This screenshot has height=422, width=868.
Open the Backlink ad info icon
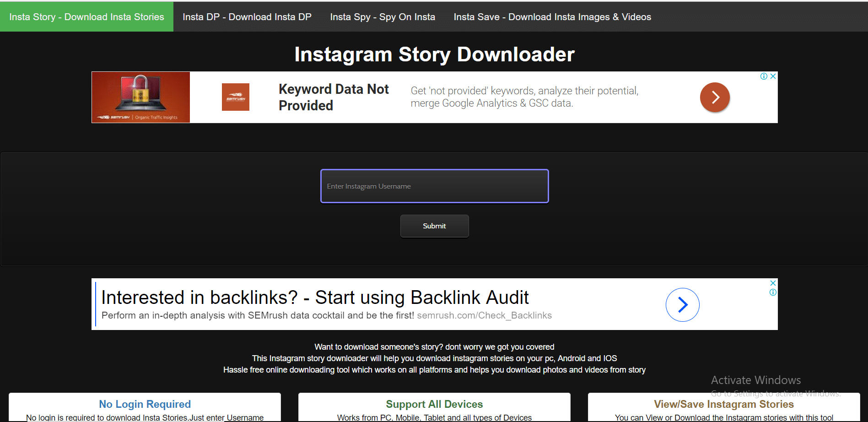[x=773, y=292]
